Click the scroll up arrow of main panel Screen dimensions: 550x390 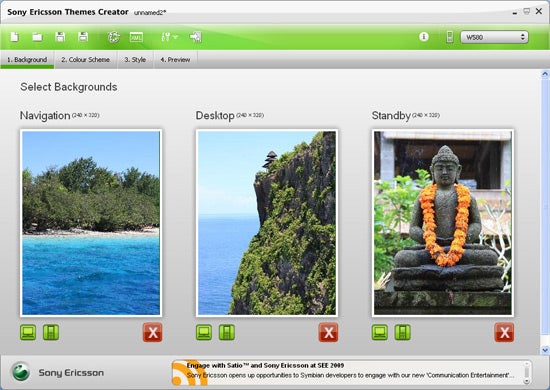[545, 74]
